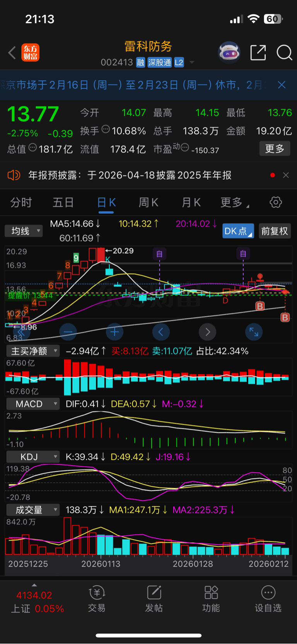
Task: Open chart settings gear icon
Action: (276, 202)
